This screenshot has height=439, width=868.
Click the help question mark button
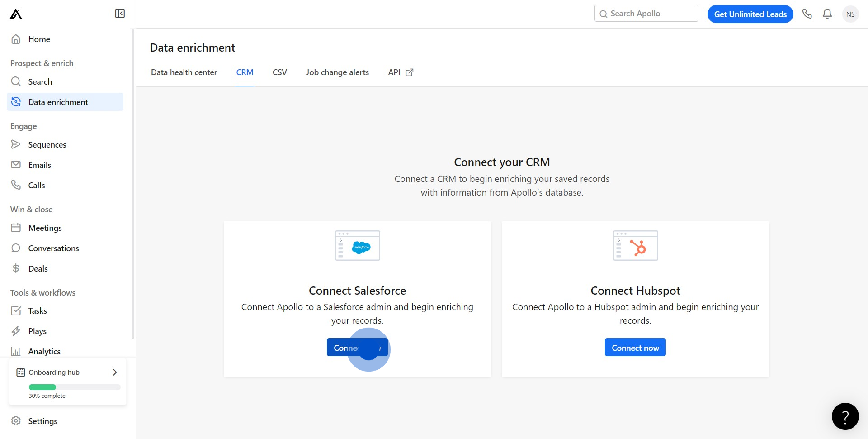tap(845, 416)
